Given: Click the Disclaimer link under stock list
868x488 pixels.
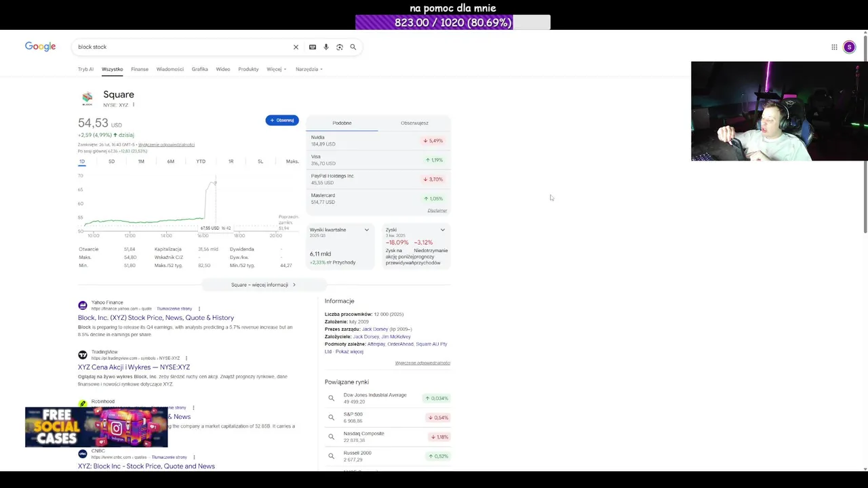Looking at the screenshot, I should pyautogui.click(x=437, y=211).
